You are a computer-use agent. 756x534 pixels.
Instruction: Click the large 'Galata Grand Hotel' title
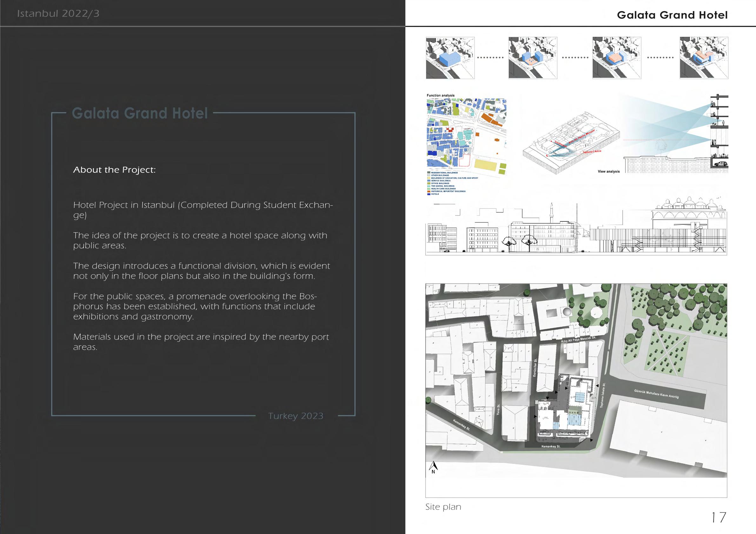(x=140, y=113)
